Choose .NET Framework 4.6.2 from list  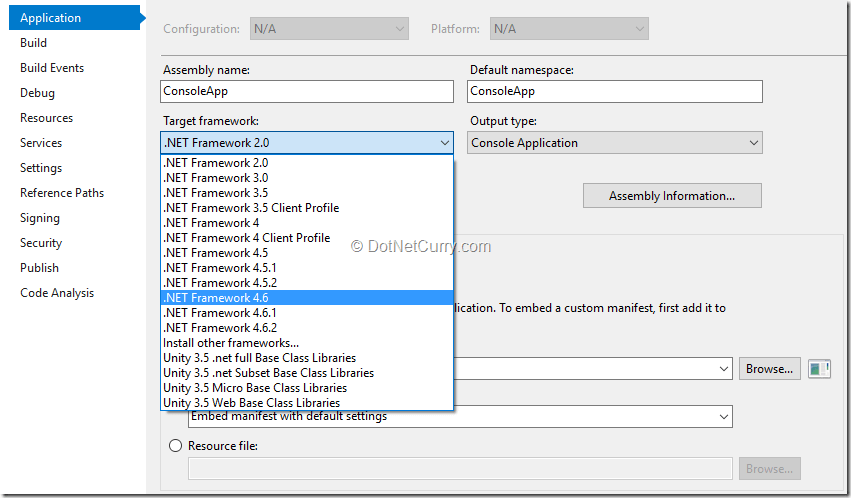pyautogui.click(x=220, y=328)
